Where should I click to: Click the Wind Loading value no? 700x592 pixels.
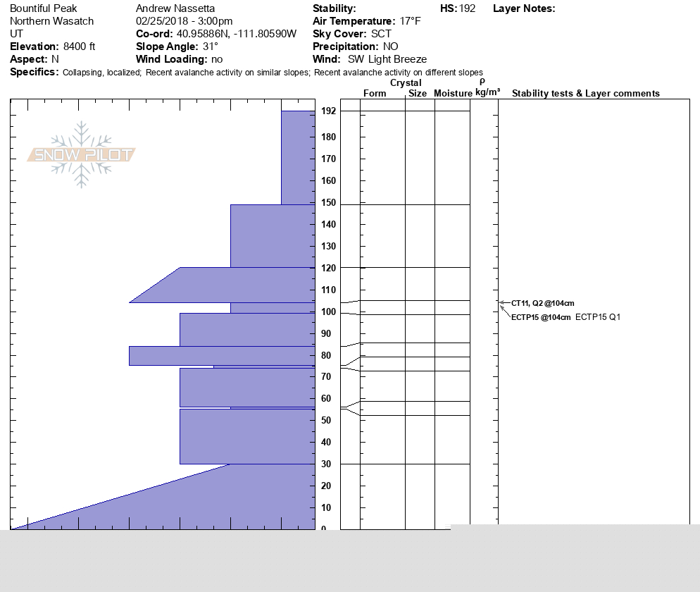tap(217, 59)
